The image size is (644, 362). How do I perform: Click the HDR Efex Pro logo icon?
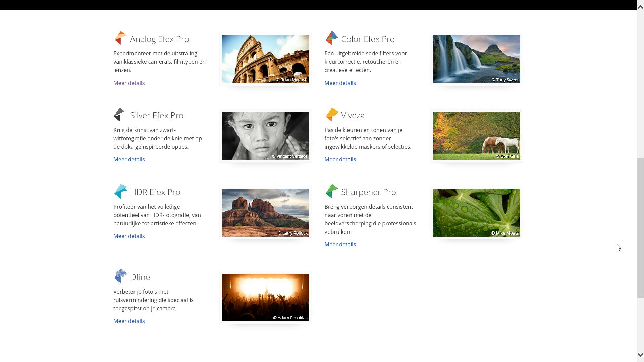[120, 191]
